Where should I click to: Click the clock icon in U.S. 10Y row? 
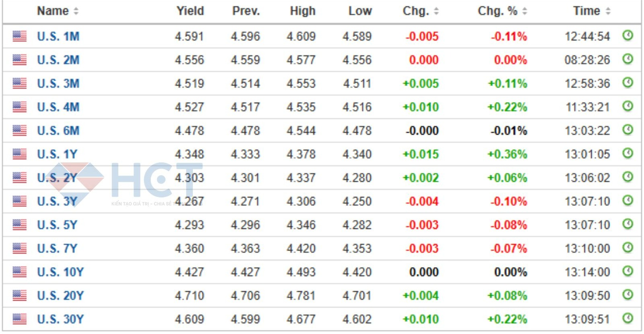[627, 271]
